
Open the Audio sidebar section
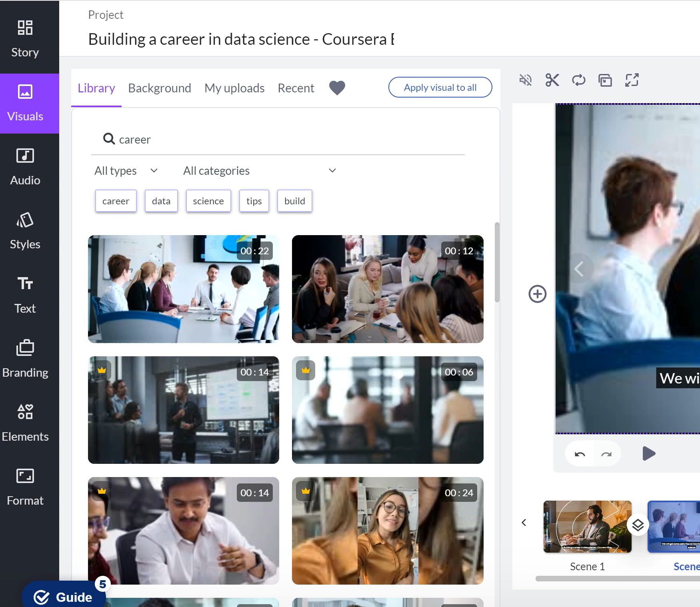pyautogui.click(x=25, y=167)
